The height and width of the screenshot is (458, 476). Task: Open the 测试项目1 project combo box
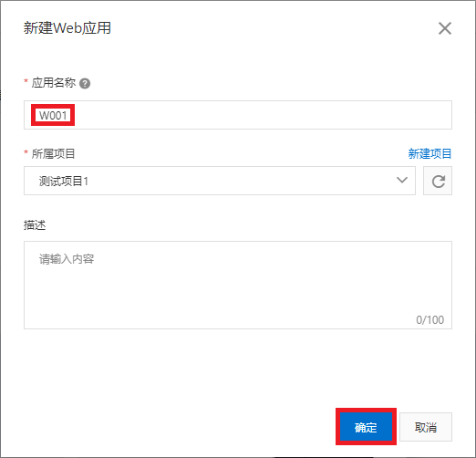220,181
